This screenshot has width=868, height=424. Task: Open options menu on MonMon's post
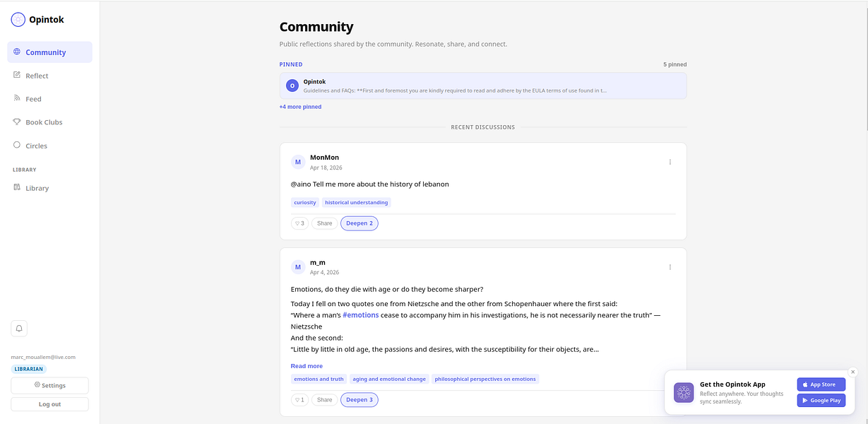pyautogui.click(x=670, y=162)
